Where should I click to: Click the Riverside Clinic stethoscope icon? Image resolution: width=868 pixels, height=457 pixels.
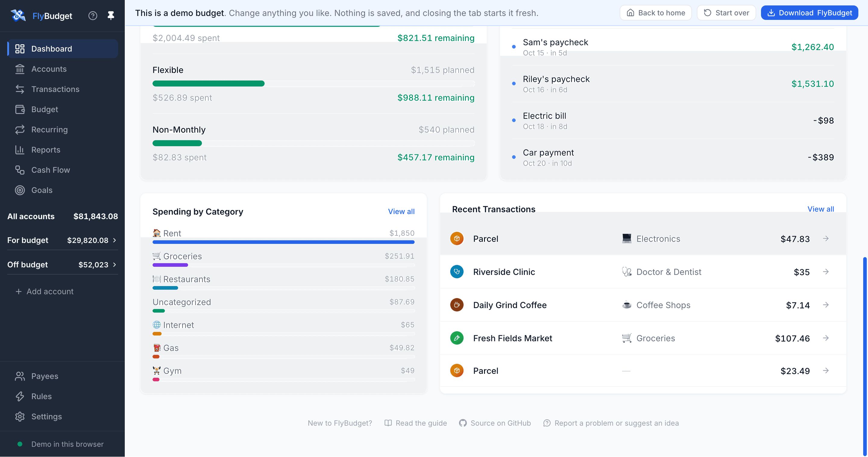(457, 272)
